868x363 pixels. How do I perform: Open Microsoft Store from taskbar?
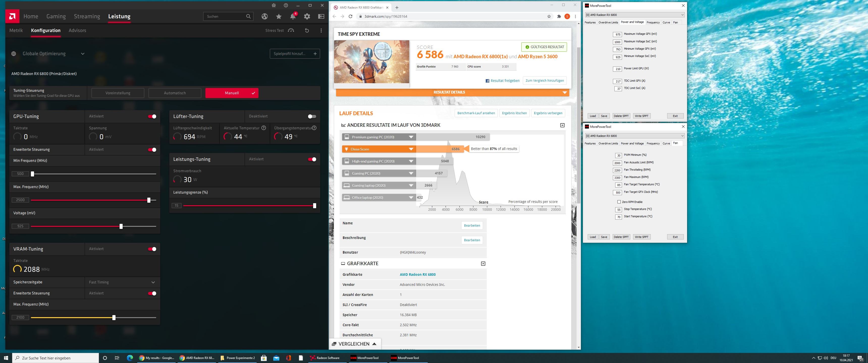[x=264, y=358]
